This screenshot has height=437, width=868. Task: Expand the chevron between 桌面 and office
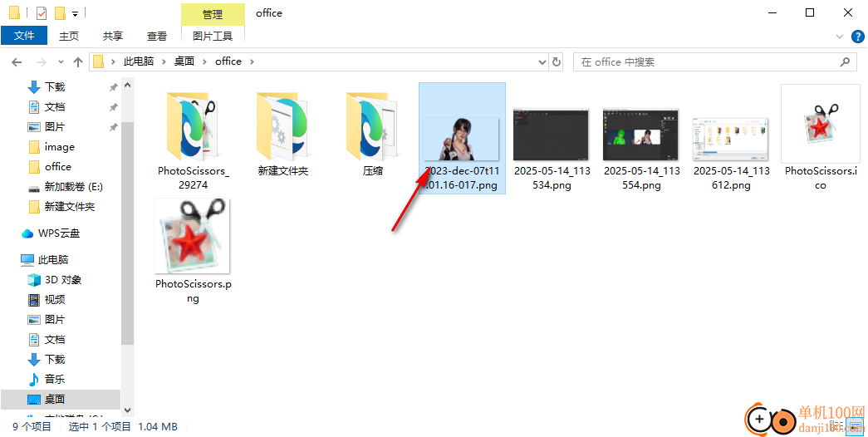click(x=205, y=61)
